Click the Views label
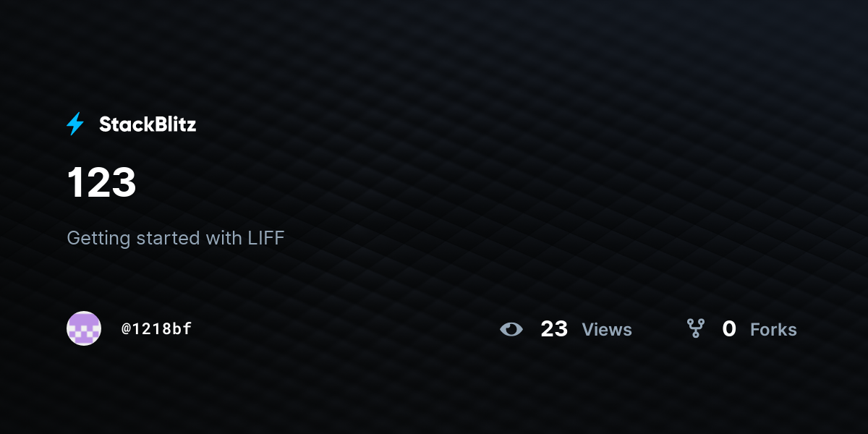The height and width of the screenshot is (434, 868). point(607,330)
